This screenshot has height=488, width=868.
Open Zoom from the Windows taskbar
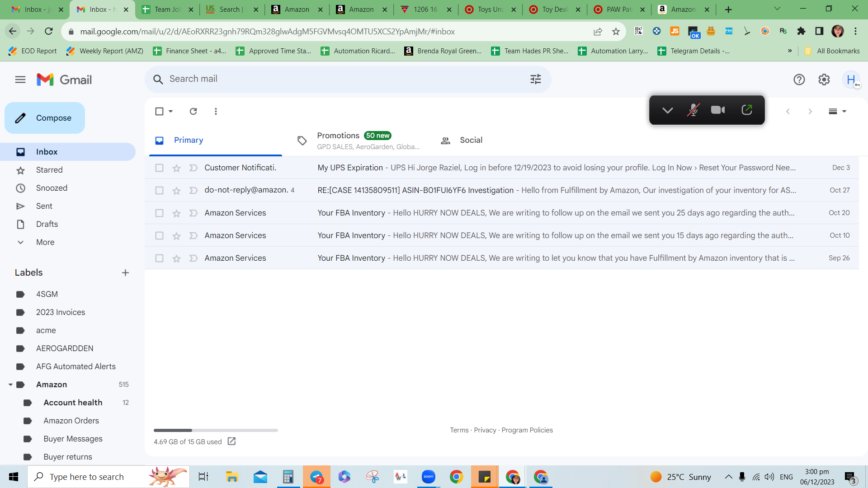click(x=428, y=477)
